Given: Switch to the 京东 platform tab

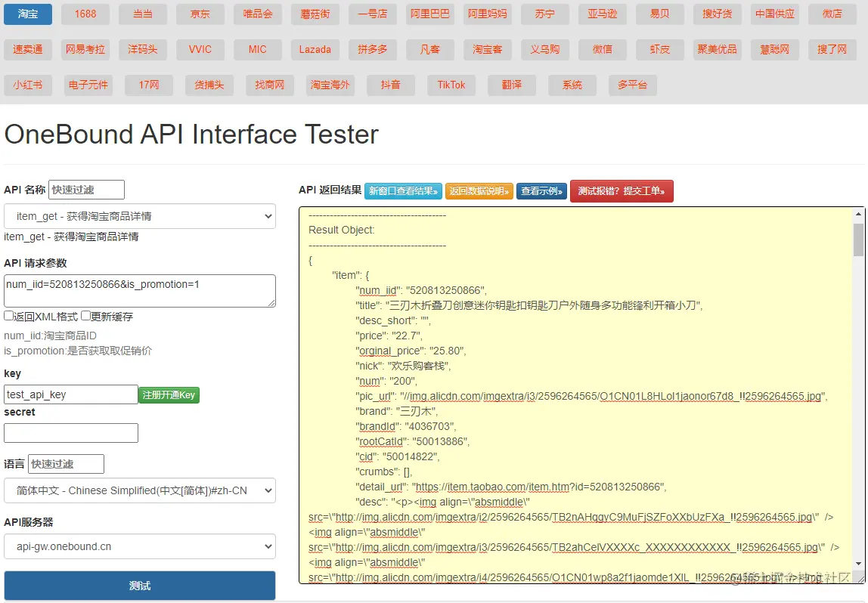Looking at the screenshot, I should click(x=200, y=14).
